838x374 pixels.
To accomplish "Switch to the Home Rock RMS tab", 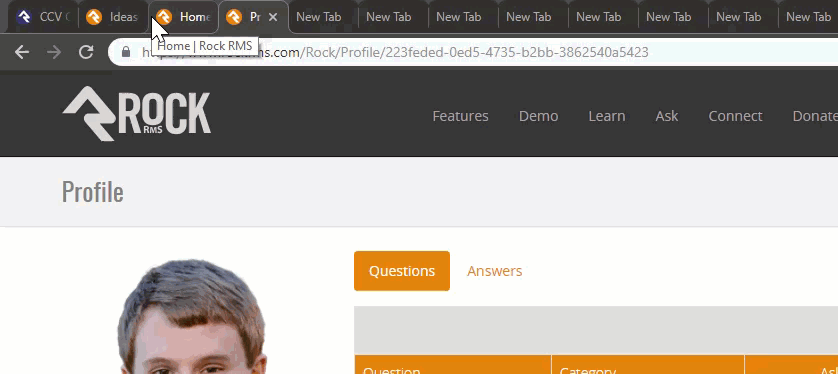I will 184,17.
